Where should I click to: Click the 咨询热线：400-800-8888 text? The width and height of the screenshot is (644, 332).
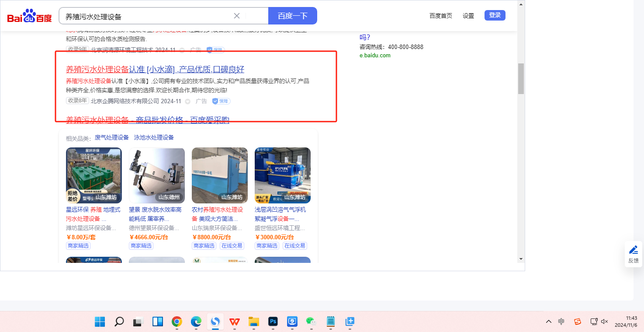tap(391, 47)
